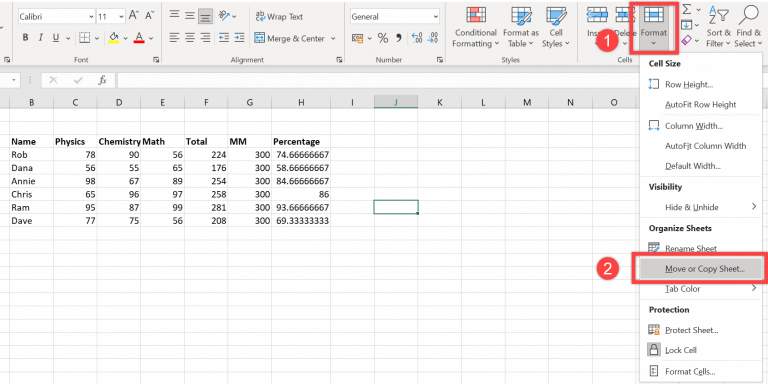Select Middle Align icon
The width and height of the screenshot is (768, 384).
(x=190, y=16)
